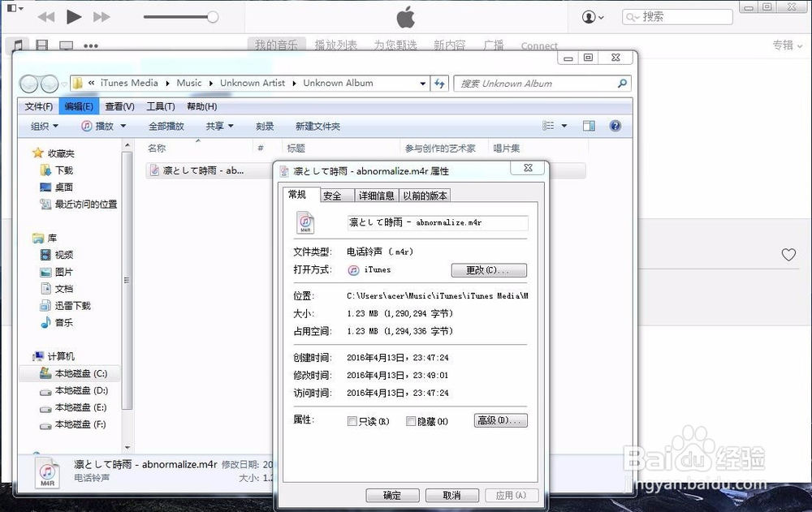
Task: Open the 编辑(E) menu
Action: tap(79, 106)
